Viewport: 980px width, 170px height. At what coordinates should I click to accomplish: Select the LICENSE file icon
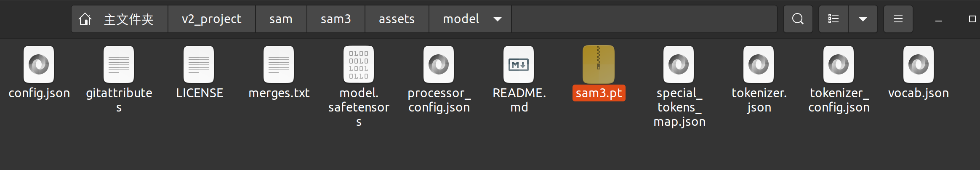[199, 64]
